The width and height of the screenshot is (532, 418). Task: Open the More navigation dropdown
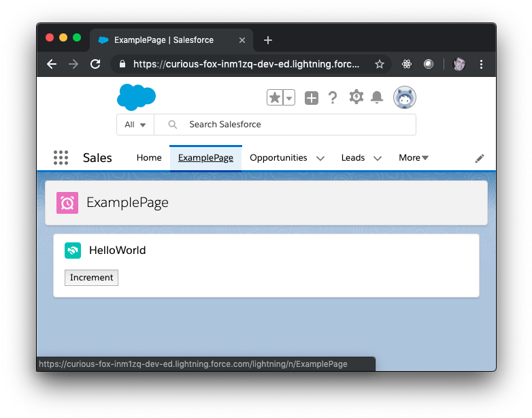coord(414,158)
